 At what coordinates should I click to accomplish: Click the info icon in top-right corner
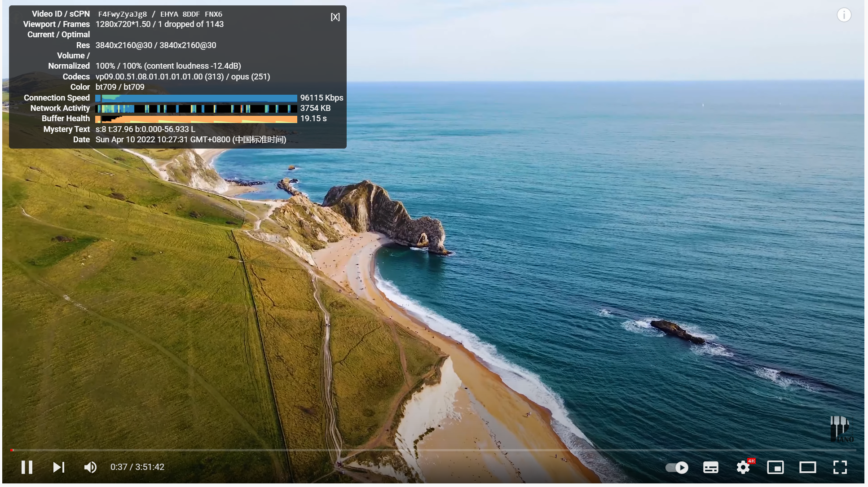[843, 15]
